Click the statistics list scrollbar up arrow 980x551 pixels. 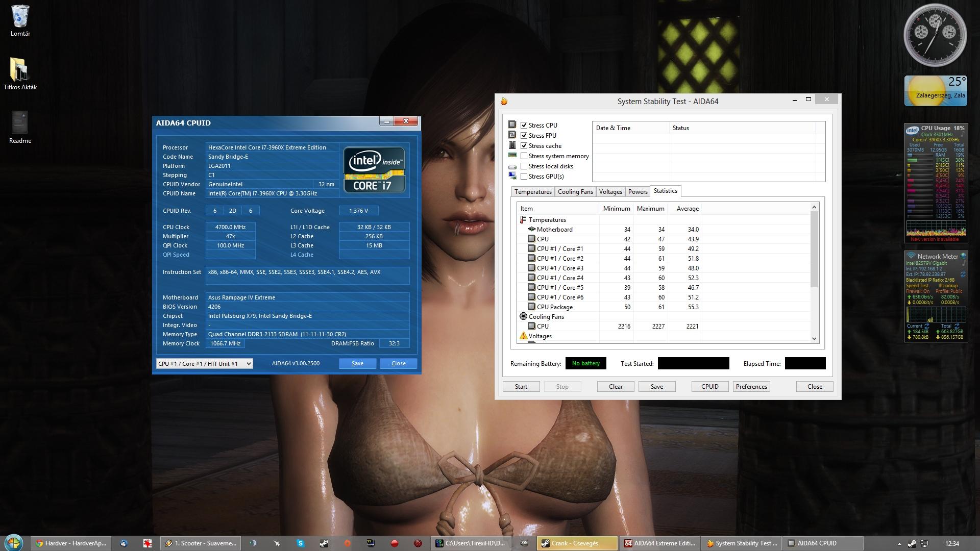(814, 207)
